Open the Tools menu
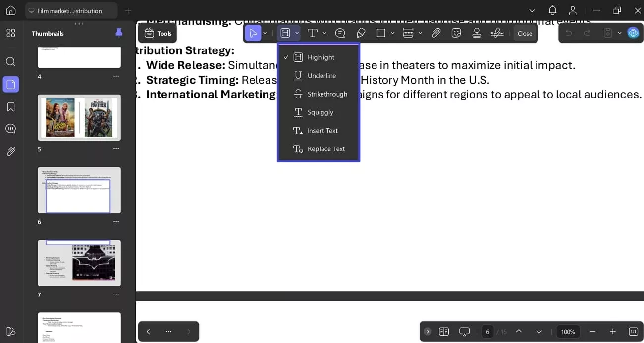The width and height of the screenshot is (644, 343). click(x=158, y=33)
